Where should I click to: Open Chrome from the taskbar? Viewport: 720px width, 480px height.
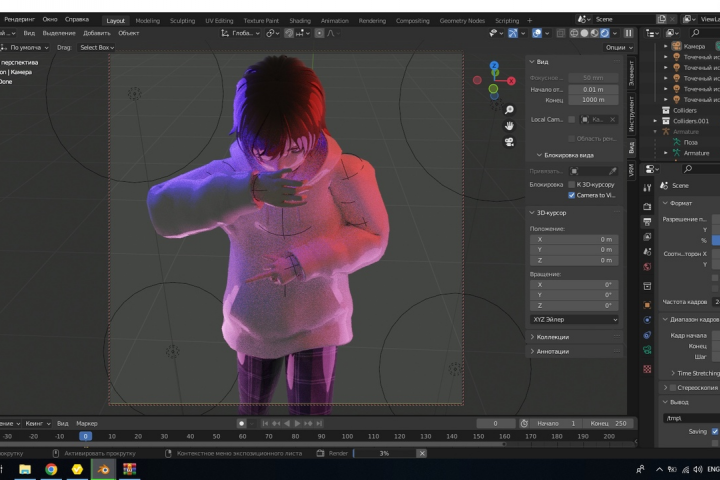tap(51, 469)
